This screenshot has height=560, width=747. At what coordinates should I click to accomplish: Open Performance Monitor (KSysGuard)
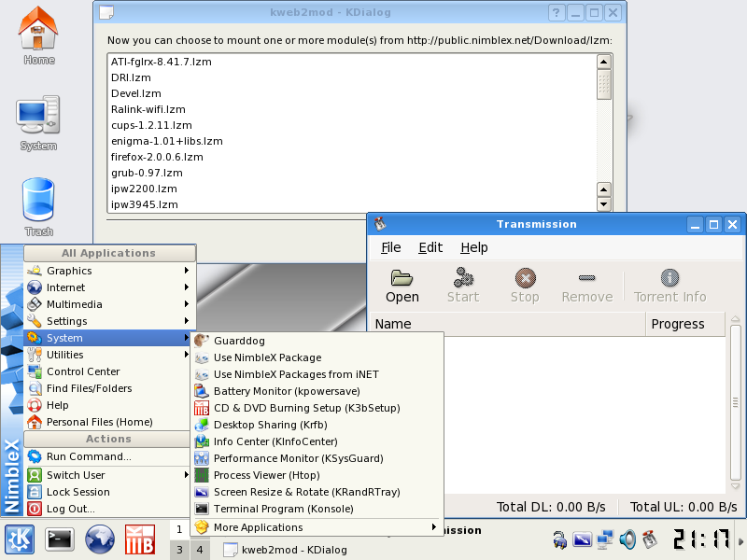coord(317,458)
